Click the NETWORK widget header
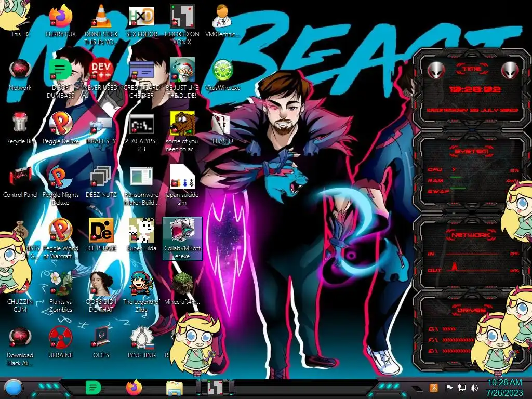This screenshot has height=399, width=532. pos(472,235)
